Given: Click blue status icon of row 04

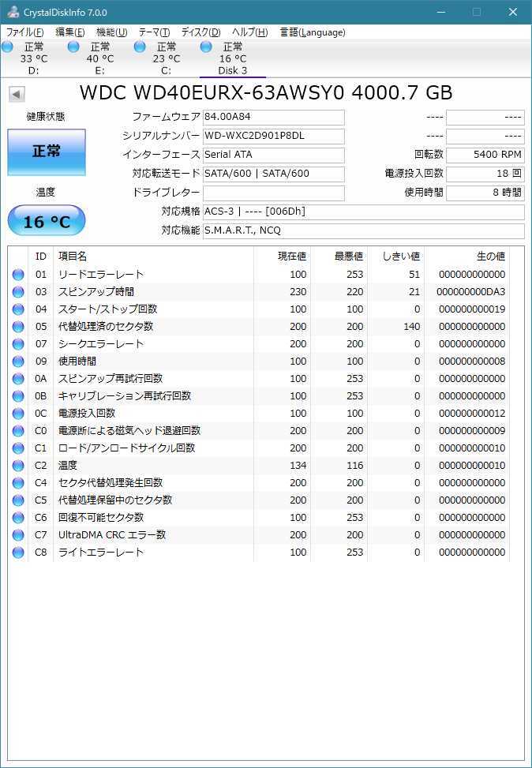Looking at the screenshot, I should click(18, 309).
